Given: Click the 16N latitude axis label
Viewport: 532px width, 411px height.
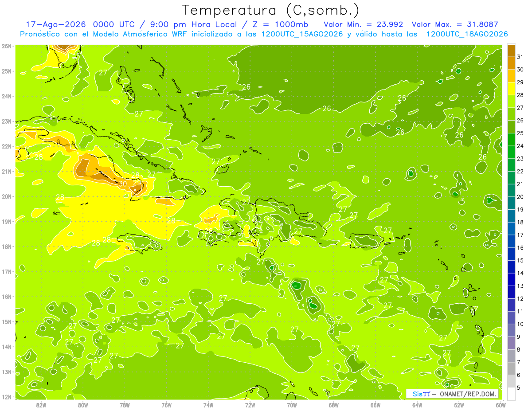Looking at the screenshot, I should [x=6, y=297].
